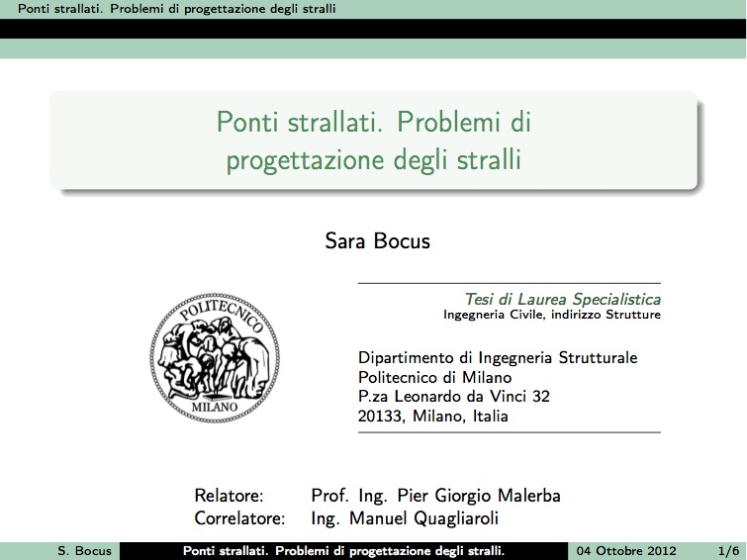The width and height of the screenshot is (747, 560).
Task: Click the header title link at top left
Action: (x=169, y=9)
